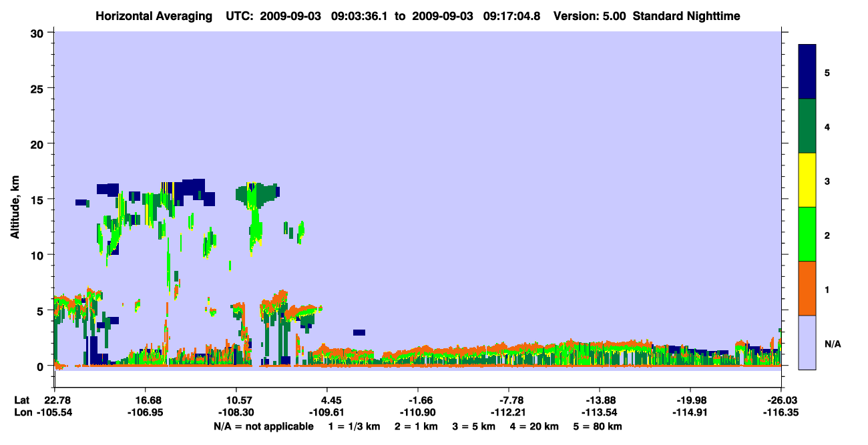This screenshot has width=868, height=445.
Task: Click 'Version: 5.00' in the title
Action: click(589, 15)
